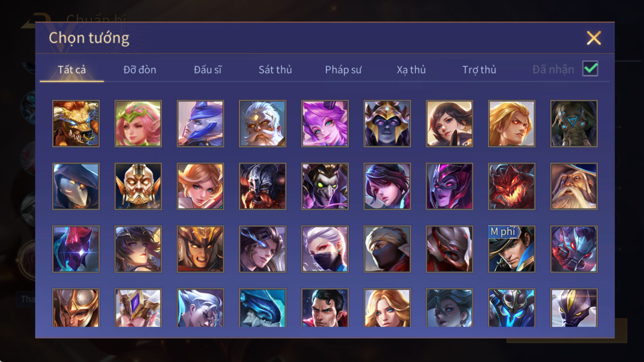Pick the wizard with long beard and hat
Screen dimensions: 644x362
(x=574, y=186)
